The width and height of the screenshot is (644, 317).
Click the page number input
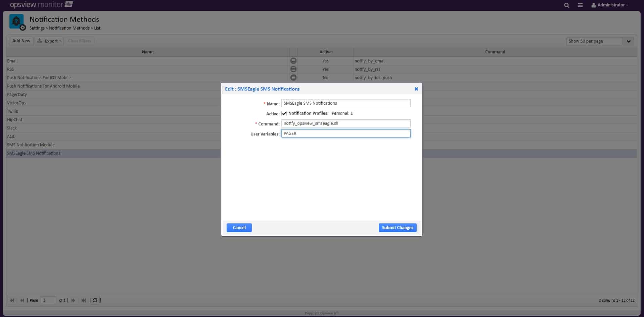tap(48, 300)
